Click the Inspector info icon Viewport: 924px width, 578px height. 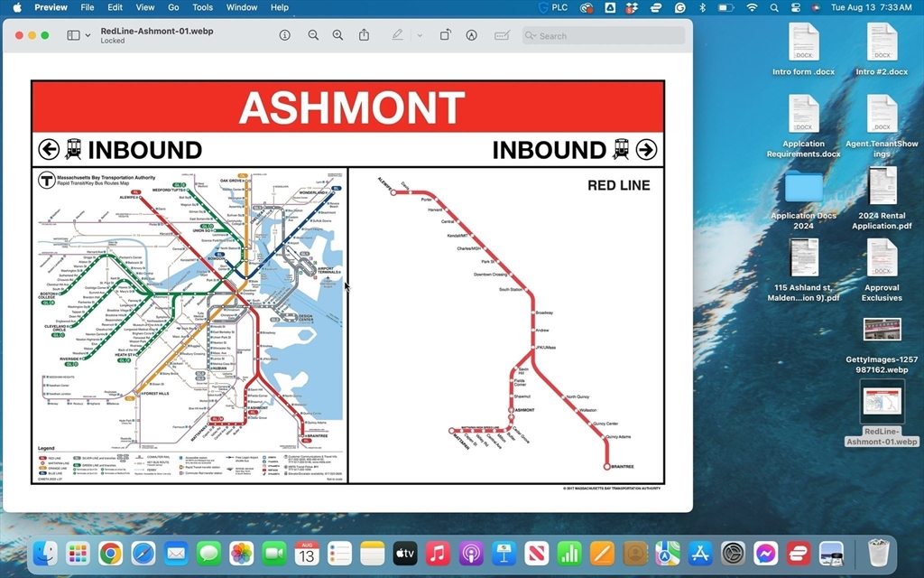[x=285, y=35]
